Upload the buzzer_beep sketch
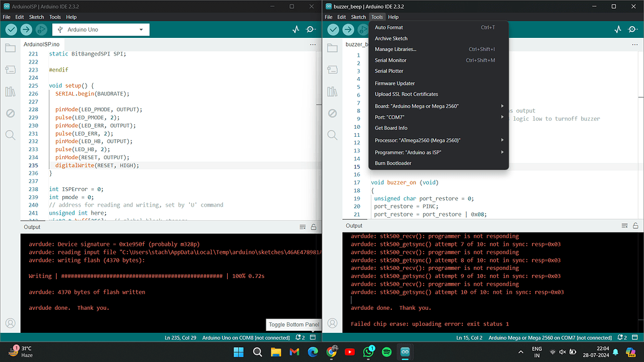The image size is (644, 362). [x=348, y=29]
